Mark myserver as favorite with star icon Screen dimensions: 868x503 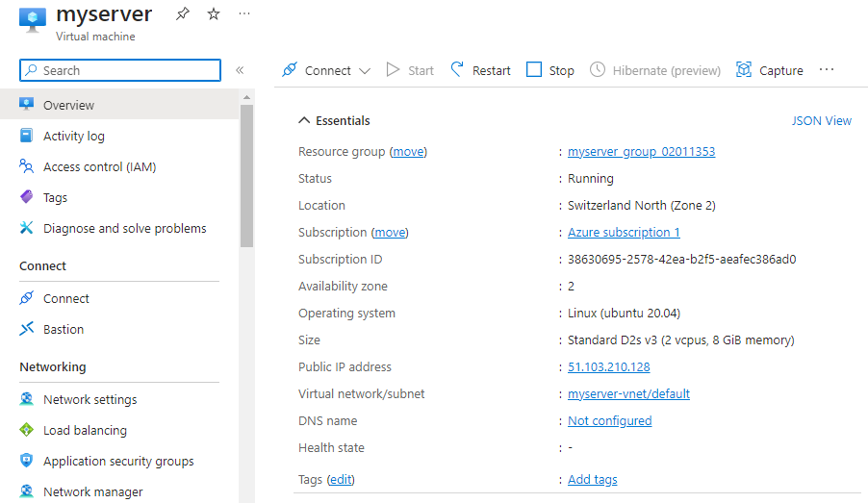tap(213, 13)
